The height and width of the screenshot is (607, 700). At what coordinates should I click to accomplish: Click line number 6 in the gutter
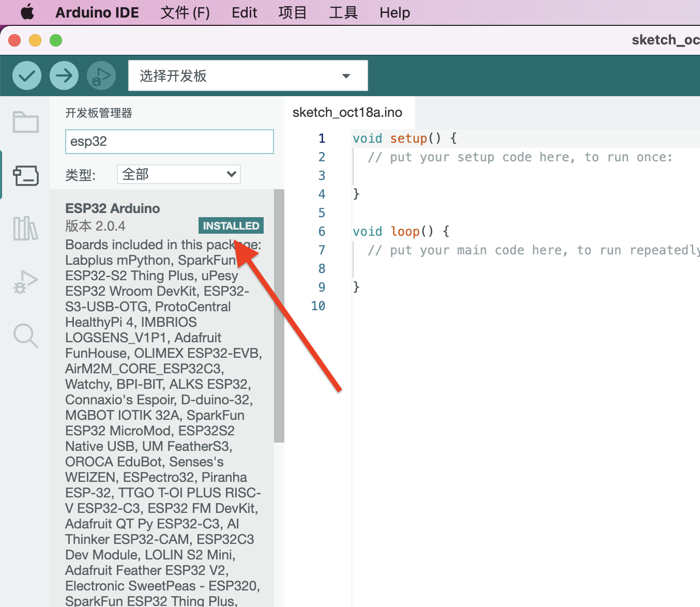[x=322, y=232]
